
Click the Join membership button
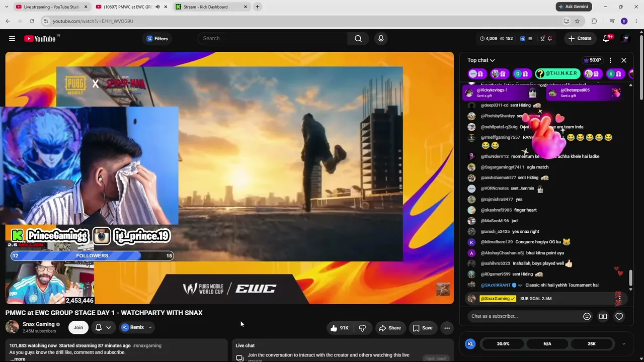click(78, 328)
